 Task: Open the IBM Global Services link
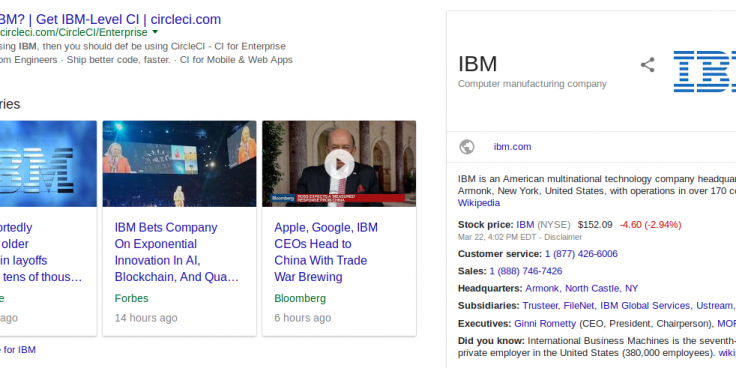coord(645,306)
